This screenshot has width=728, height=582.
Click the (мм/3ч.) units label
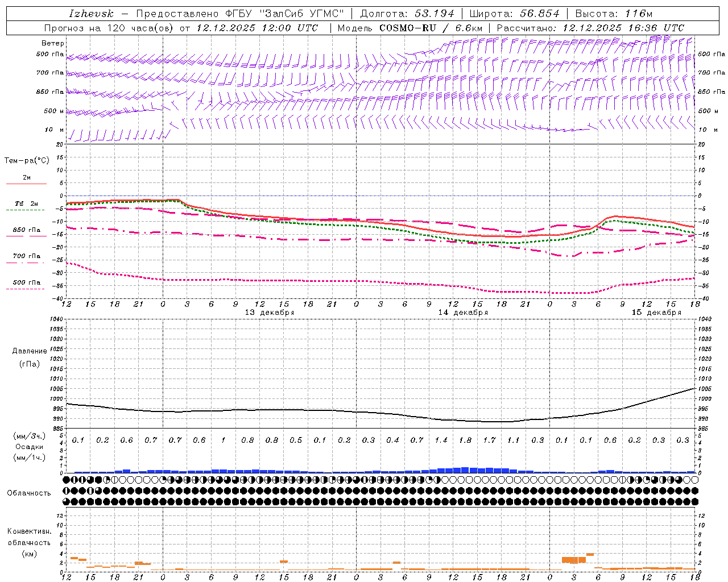(x=30, y=436)
